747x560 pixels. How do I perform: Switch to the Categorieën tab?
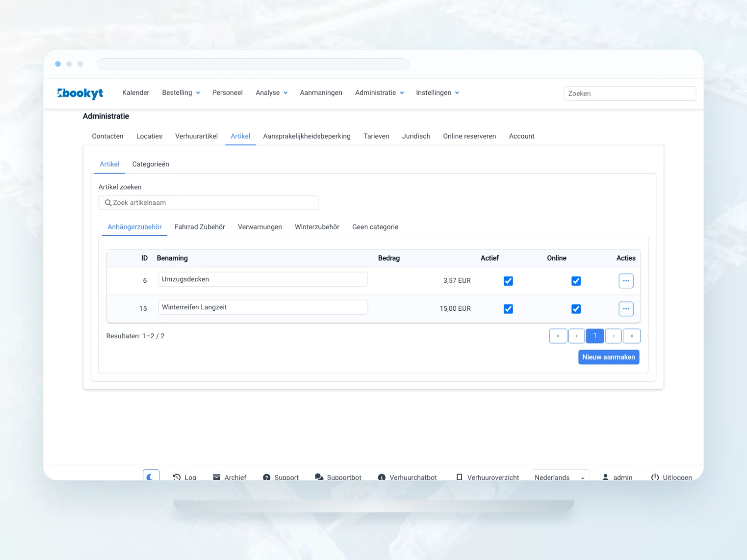pyautogui.click(x=150, y=164)
